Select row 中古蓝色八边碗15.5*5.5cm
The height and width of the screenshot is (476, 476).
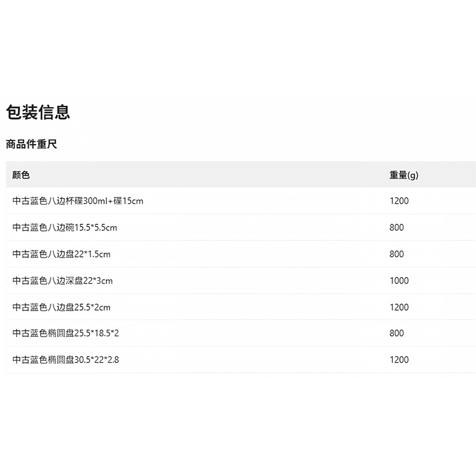point(241,227)
